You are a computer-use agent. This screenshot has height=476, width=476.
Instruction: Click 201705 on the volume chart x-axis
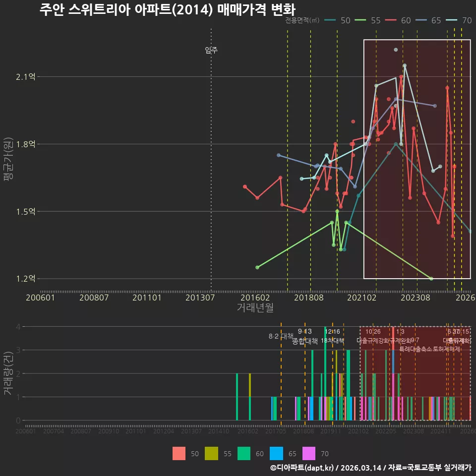point(276,431)
